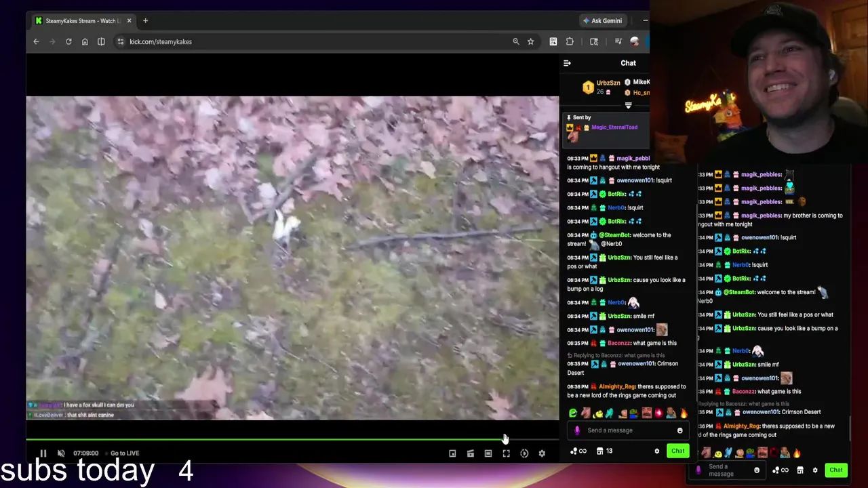Open emoji picker in right overlay chat

757,470
